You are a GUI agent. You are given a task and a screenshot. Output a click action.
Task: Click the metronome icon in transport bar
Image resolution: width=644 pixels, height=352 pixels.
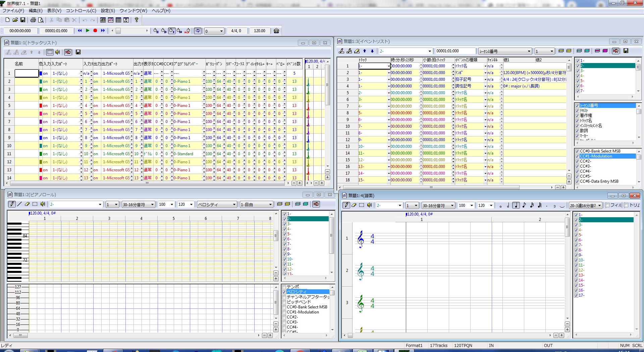click(276, 31)
